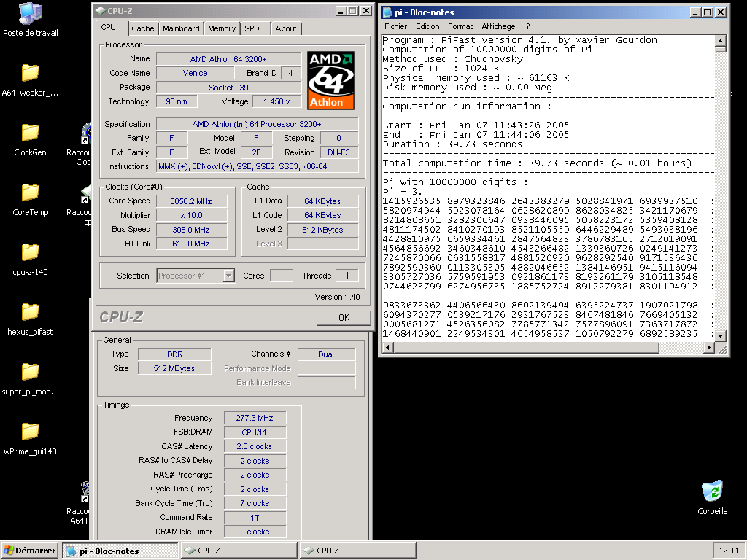The width and height of the screenshot is (747, 560).
Task: Click the HT Link value 610.0 MHz
Action: (x=191, y=244)
